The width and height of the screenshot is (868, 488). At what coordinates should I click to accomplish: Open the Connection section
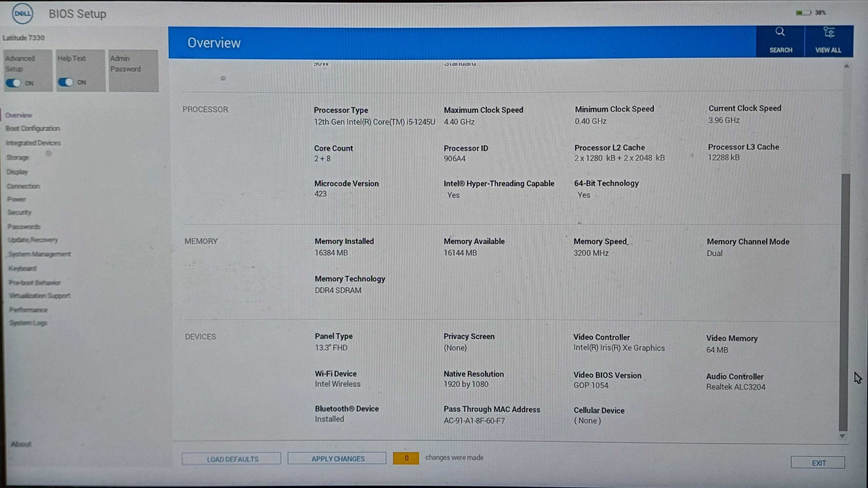tap(23, 186)
